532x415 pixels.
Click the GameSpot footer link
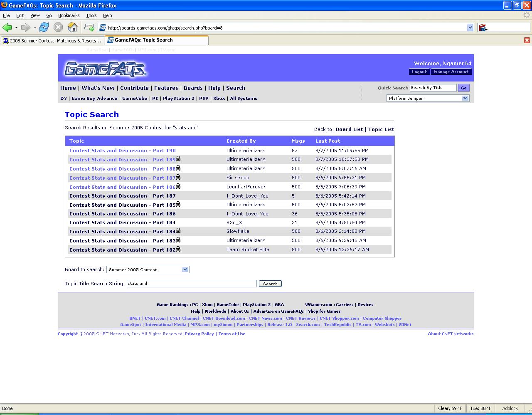click(131, 325)
